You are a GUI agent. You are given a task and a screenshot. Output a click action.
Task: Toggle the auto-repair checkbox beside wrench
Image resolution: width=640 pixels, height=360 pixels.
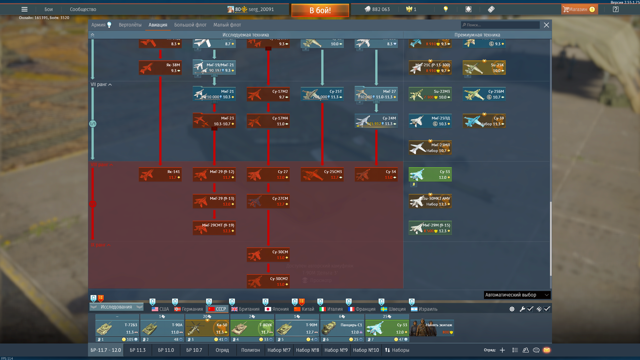click(x=530, y=309)
